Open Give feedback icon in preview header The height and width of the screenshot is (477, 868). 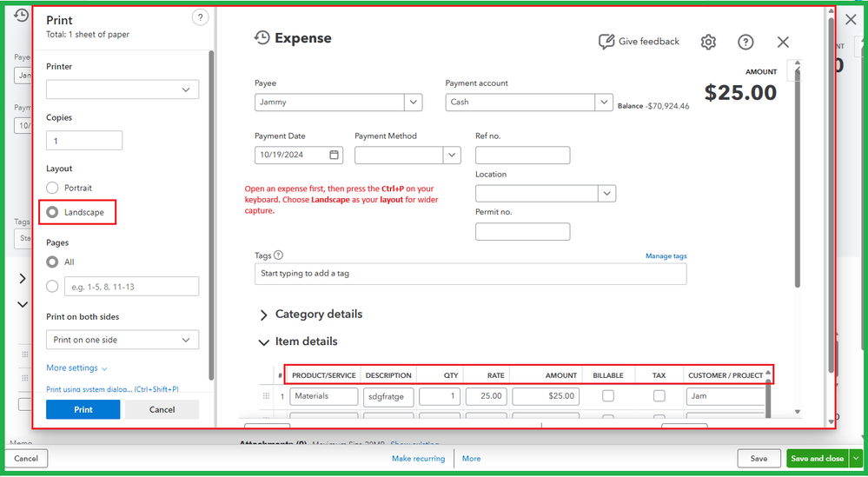point(606,42)
